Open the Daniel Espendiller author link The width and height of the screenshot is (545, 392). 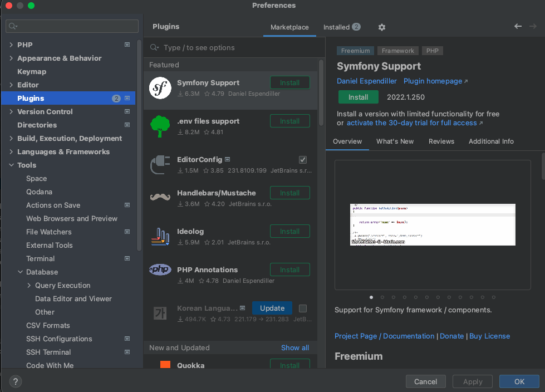coord(366,81)
